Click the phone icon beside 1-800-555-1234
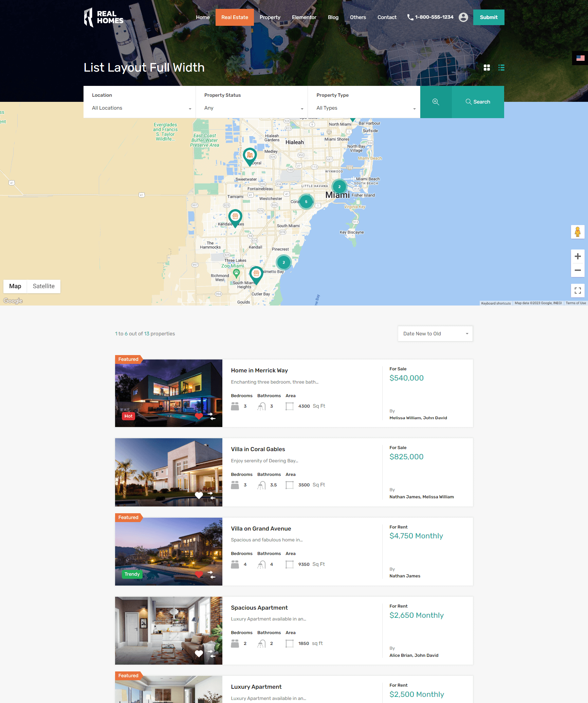The width and height of the screenshot is (588, 703). [410, 17]
